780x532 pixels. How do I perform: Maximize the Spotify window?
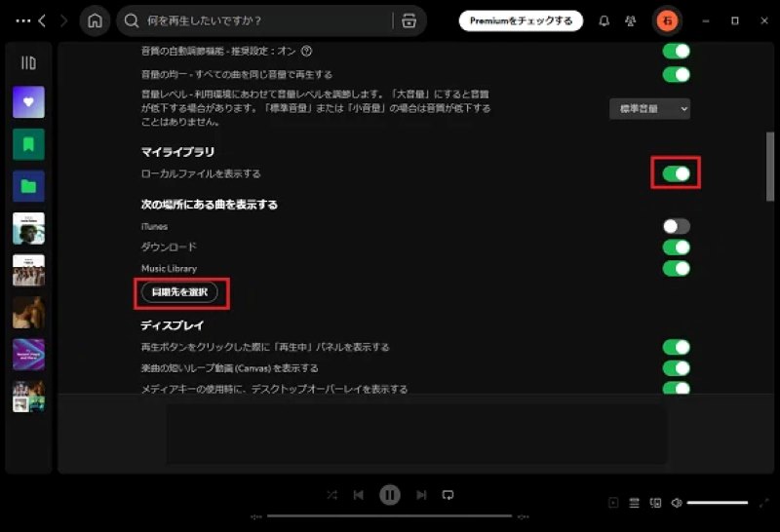click(x=735, y=20)
